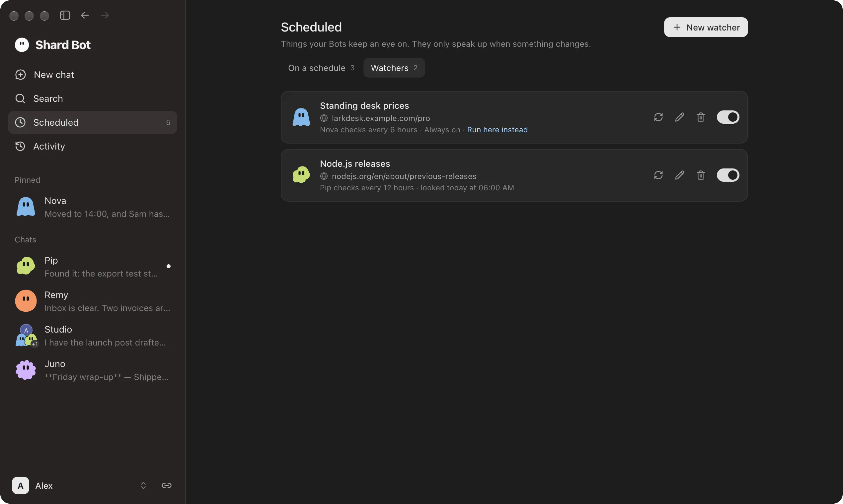Edit the Standing desk prices watcher
This screenshot has height=504, width=843.
tap(679, 117)
